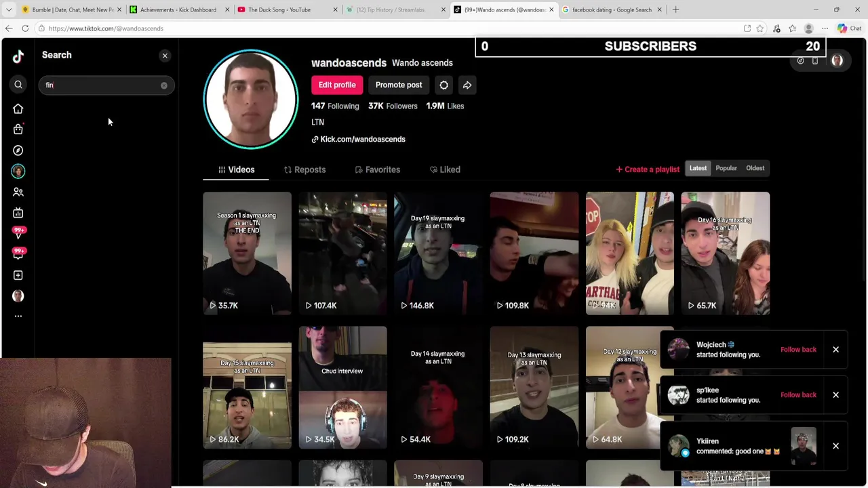This screenshot has height=488, width=868.
Task: Open the Day 13 slaymaxxing video
Action: point(534,387)
